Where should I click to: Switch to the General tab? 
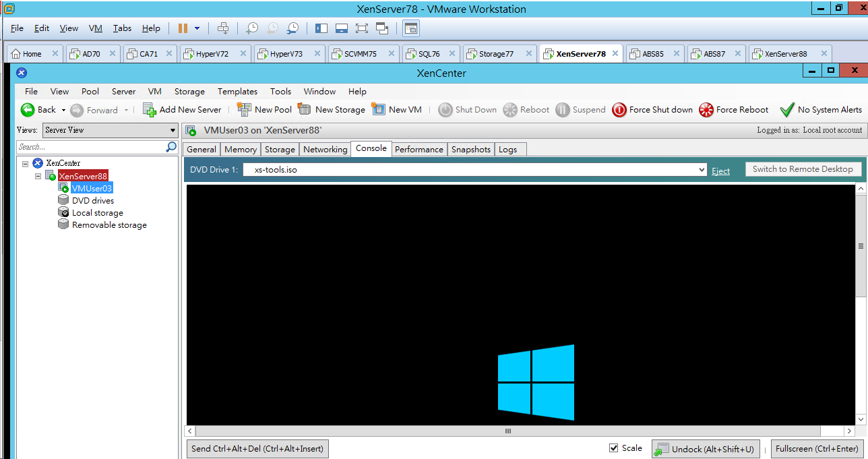pyautogui.click(x=201, y=150)
